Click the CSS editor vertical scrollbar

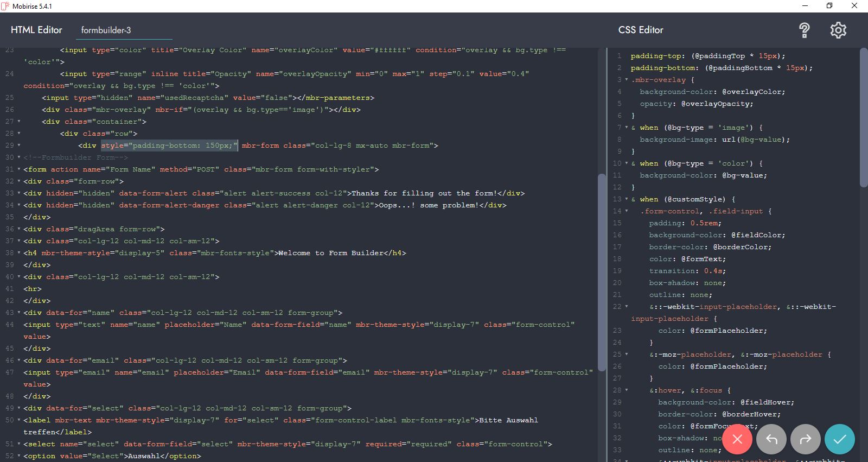click(x=864, y=117)
